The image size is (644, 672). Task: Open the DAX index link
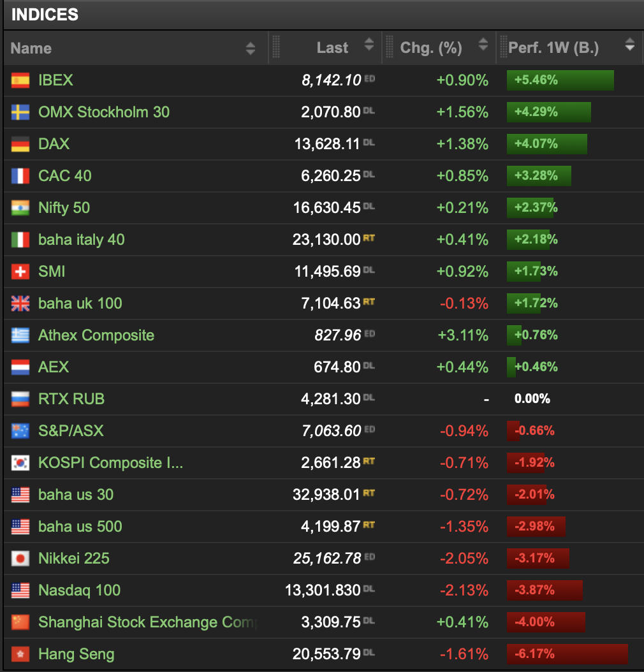54,144
